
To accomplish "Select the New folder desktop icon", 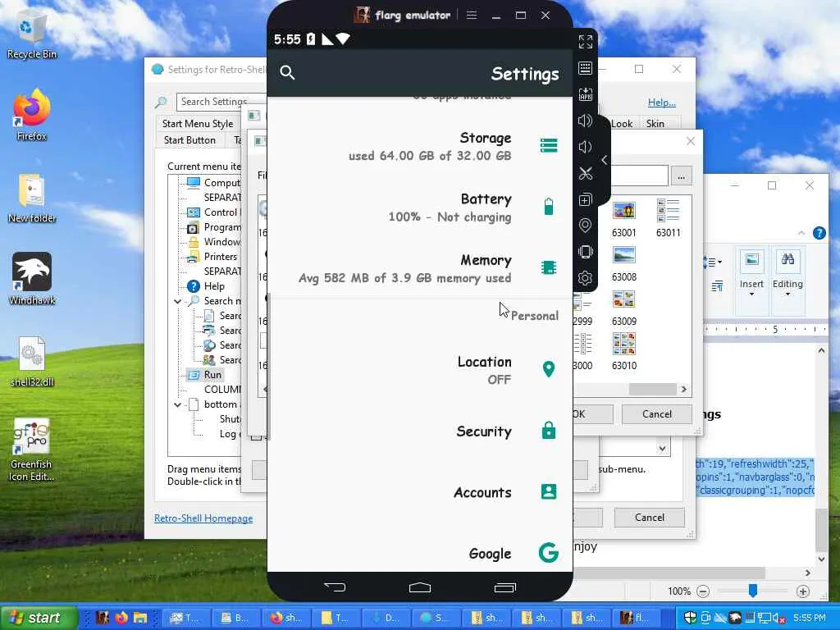I will pyautogui.click(x=32, y=199).
